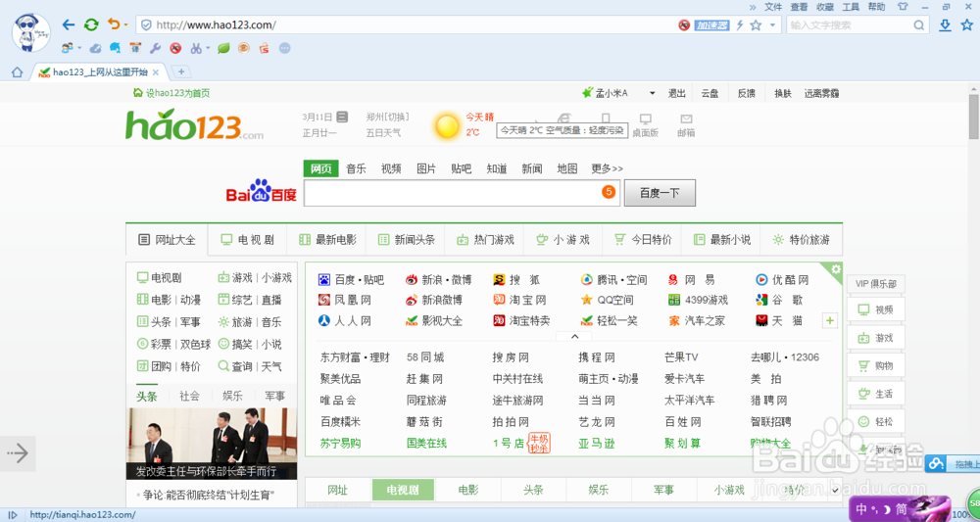
Task: Open the 工具 menu
Action: tap(851, 7)
